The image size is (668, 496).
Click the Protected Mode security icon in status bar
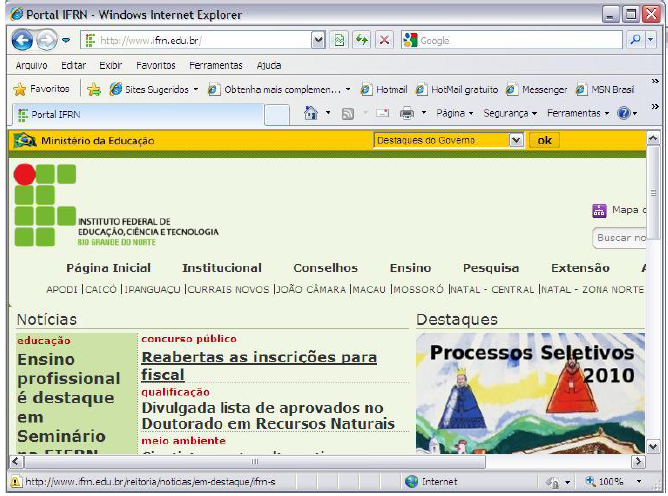[553, 482]
